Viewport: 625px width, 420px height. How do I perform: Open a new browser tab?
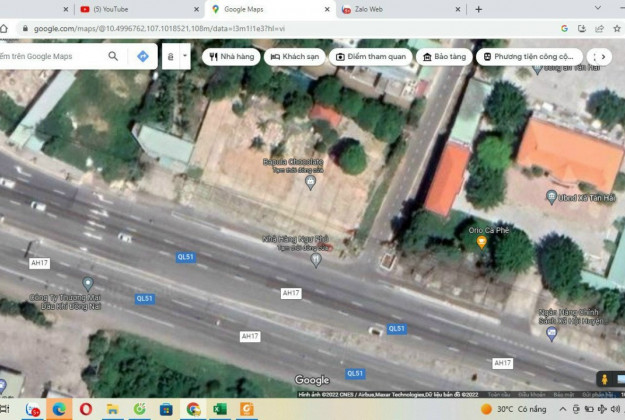[479, 9]
